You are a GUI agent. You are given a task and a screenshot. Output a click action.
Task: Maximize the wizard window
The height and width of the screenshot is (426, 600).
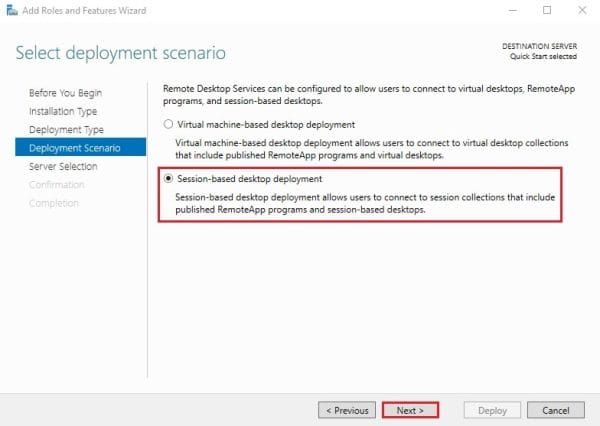(x=547, y=10)
